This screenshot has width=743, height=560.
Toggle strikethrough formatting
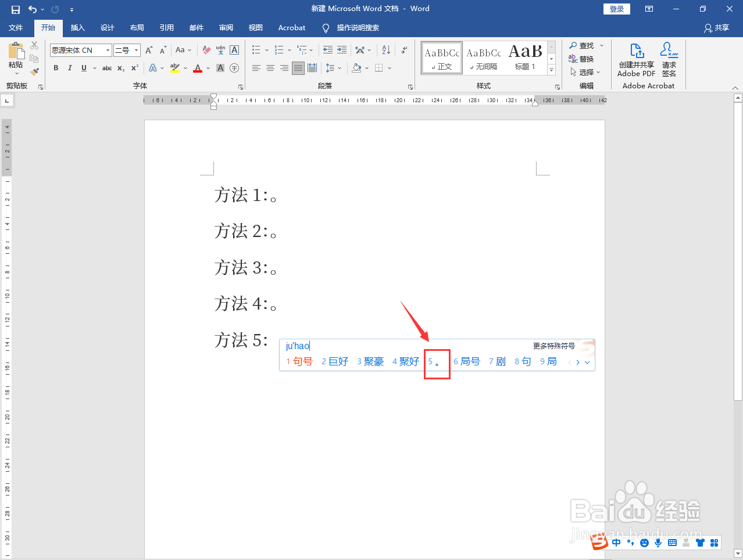tap(107, 68)
